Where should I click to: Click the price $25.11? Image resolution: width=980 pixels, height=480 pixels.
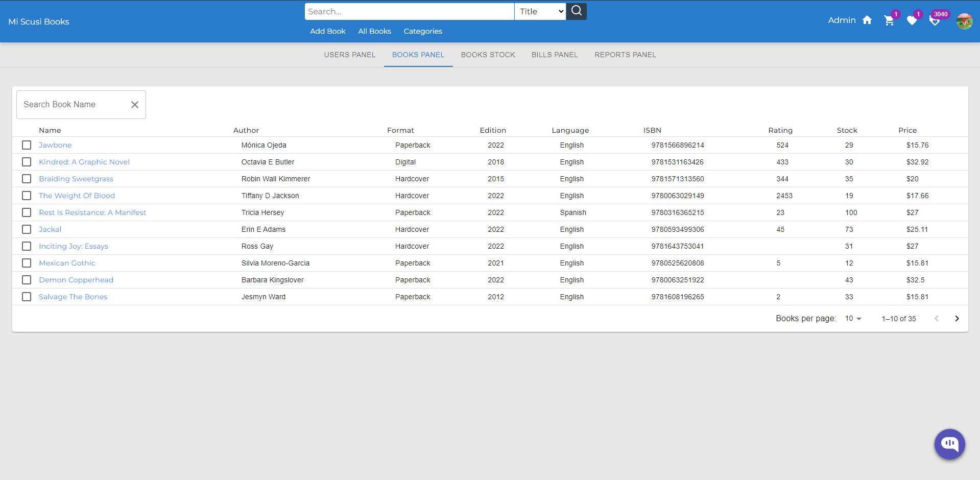coord(917,229)
